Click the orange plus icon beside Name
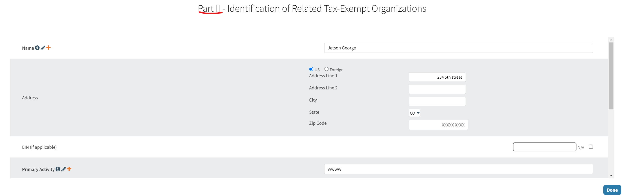The width and height of the screenshot is (644, 195). pyautogui.click(x=49, y=47)
